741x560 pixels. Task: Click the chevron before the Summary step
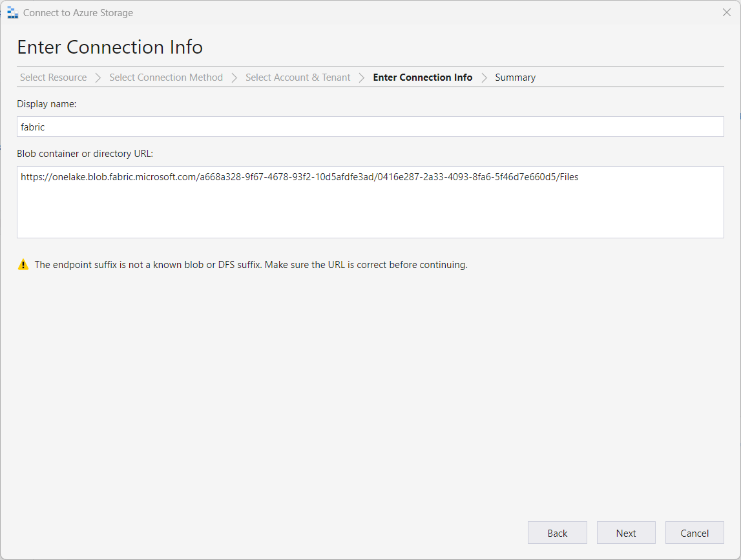click(484, 78)
